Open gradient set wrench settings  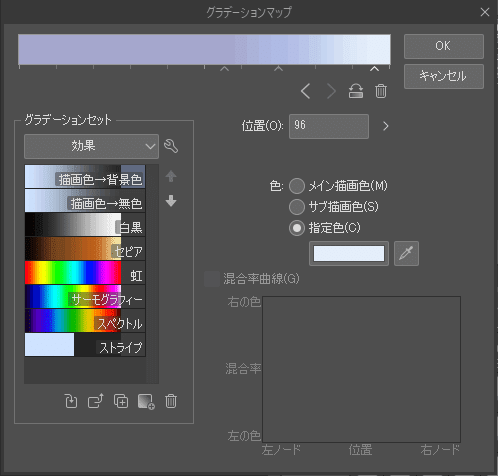171,146
